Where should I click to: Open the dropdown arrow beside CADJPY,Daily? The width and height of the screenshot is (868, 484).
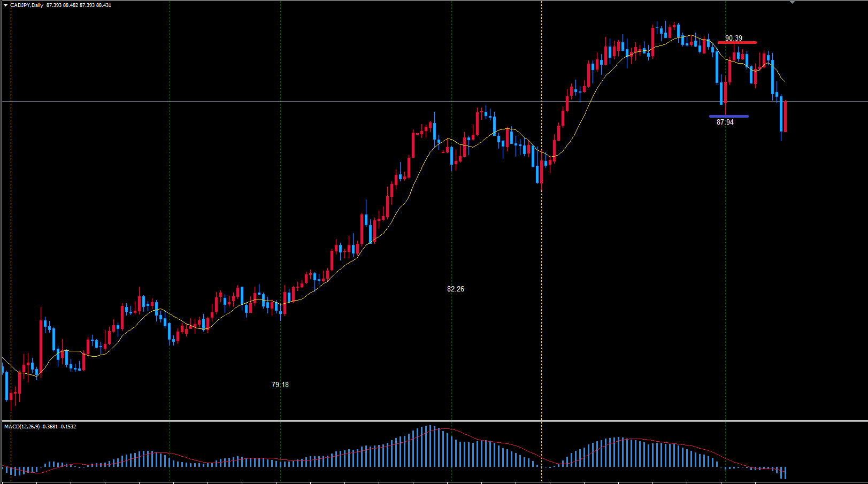pos(5,5)
